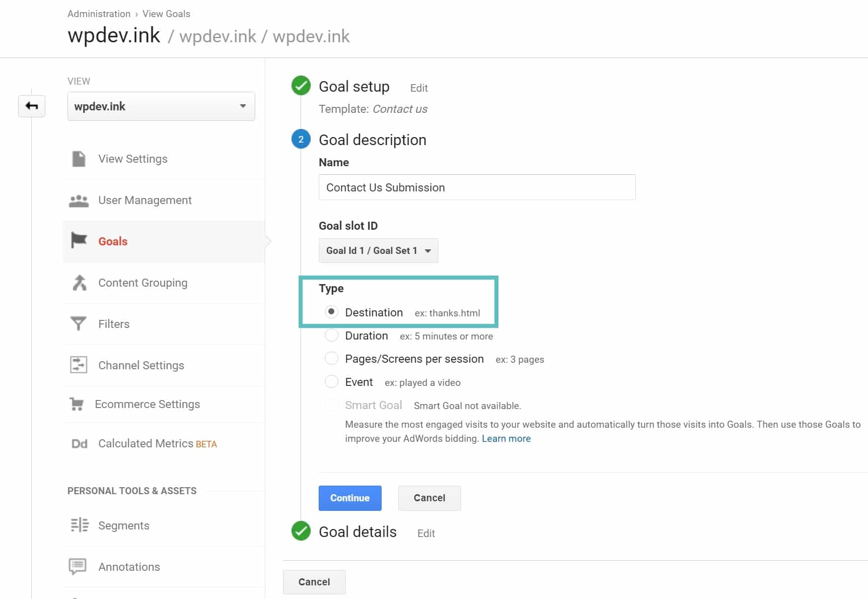
Task: Click the Channel Settings icon
Action: point(79,365)
